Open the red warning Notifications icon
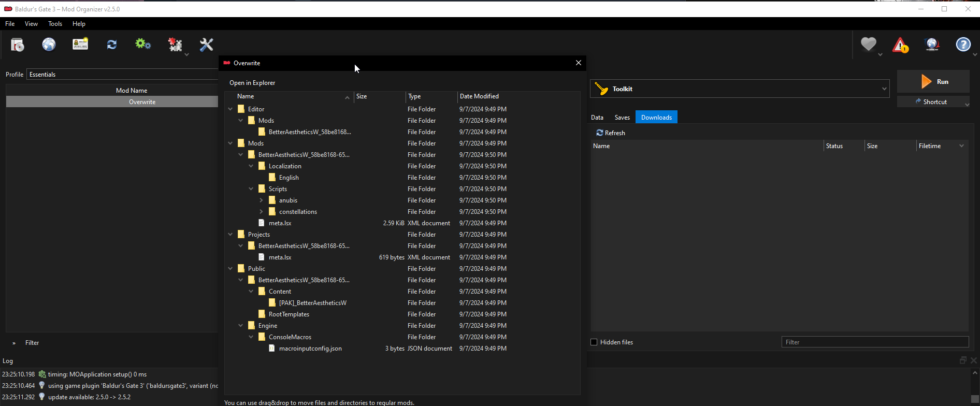Screen dimensions: 980x406 (900, 45)
